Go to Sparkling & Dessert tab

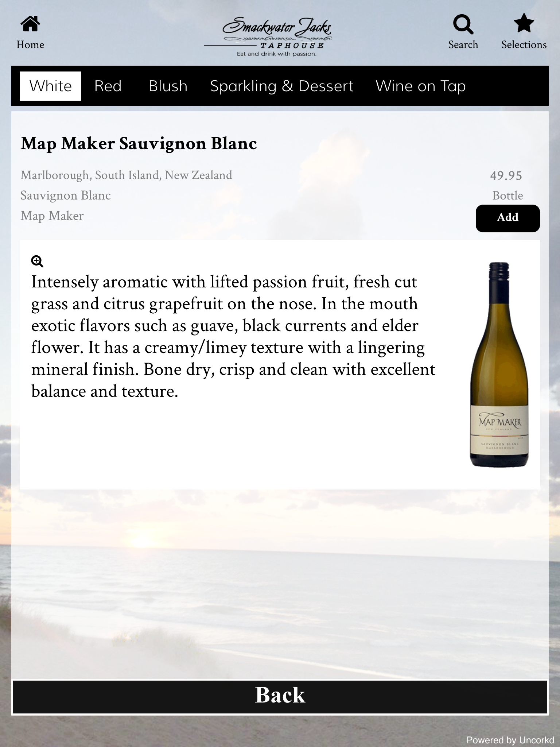pyautogui.click(x=282, y=86)
